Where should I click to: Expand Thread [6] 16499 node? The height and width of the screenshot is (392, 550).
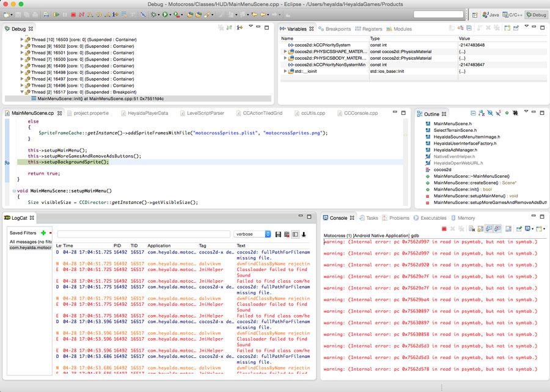pos(22,66)
